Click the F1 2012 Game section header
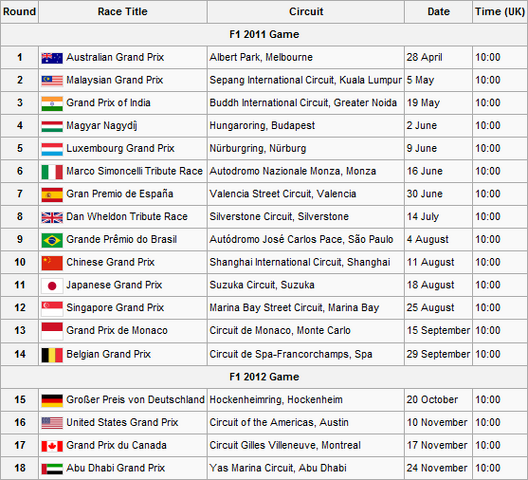Image resolution: width=528 pixels, height=480 pixels. [264, 377]
